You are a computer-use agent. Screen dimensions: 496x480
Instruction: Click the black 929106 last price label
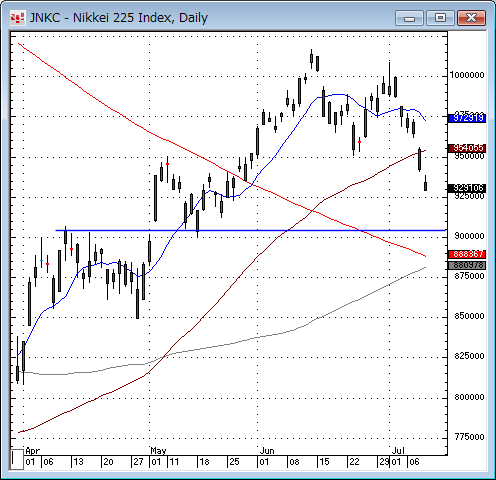point(467,188)
